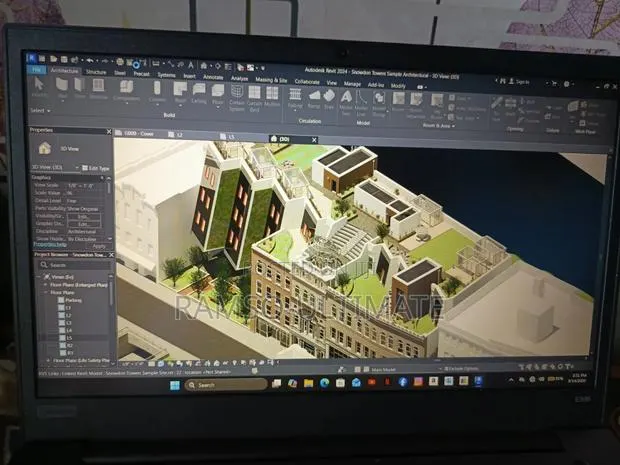Select the L5 floor plan item
The width and height of the screenshot is (620, 465).
pyautogui.click(x=68, y=338)
